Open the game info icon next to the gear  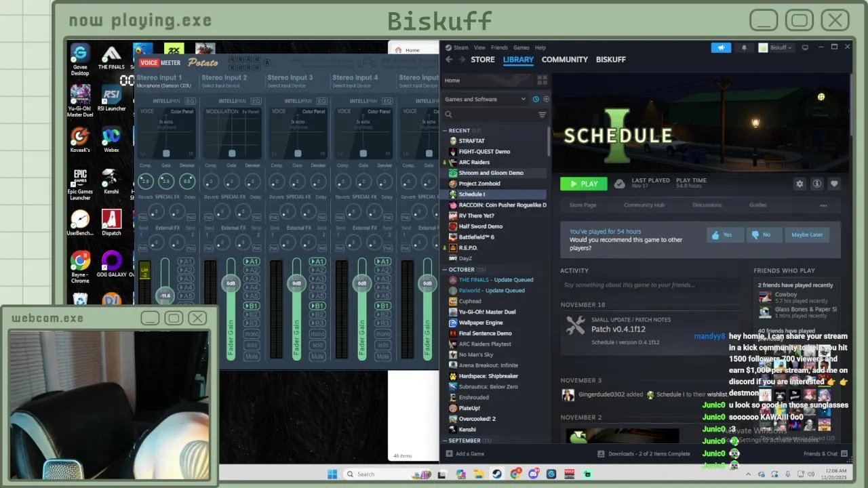[817, 184]
